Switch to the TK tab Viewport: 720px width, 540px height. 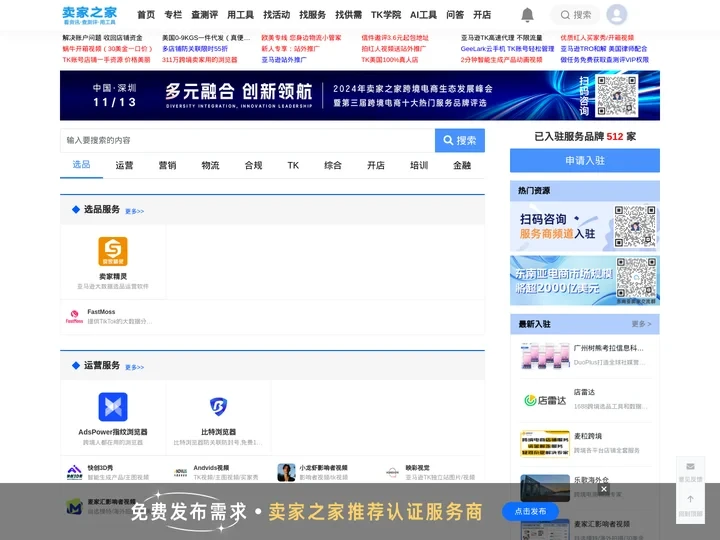(293, 165)
